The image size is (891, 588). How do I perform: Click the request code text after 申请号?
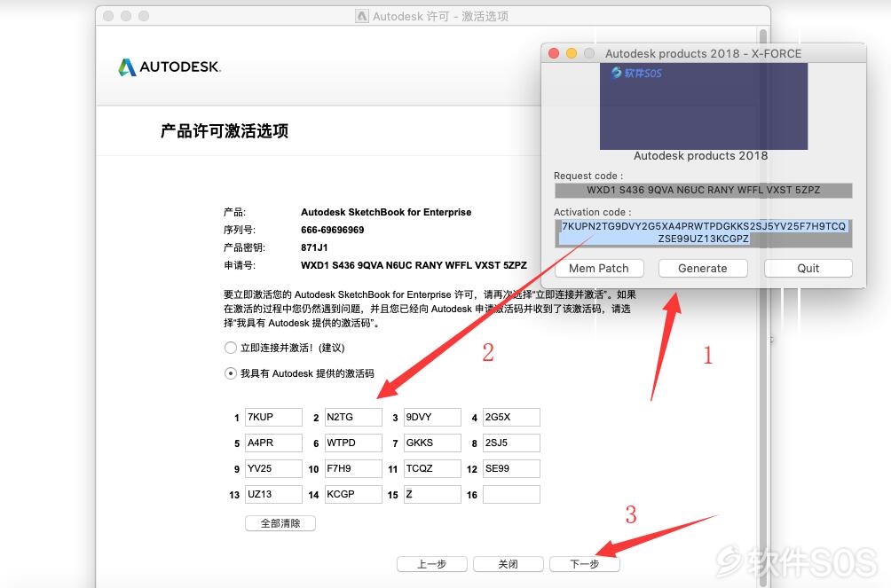[x=414, y=265]
